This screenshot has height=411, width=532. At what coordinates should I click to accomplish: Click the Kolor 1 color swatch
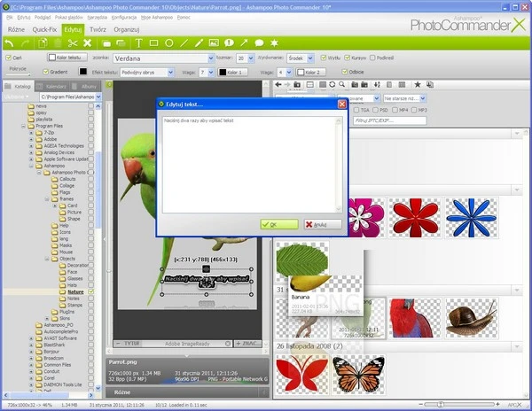point(230,72)
